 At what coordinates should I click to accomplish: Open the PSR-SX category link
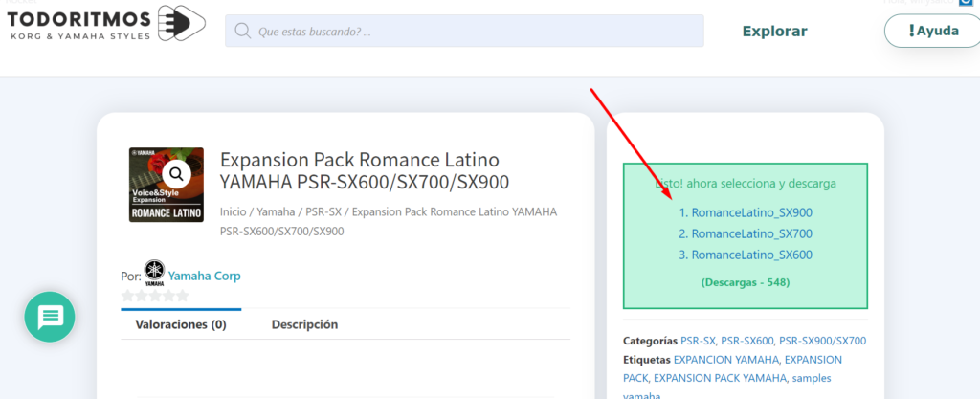698,341
